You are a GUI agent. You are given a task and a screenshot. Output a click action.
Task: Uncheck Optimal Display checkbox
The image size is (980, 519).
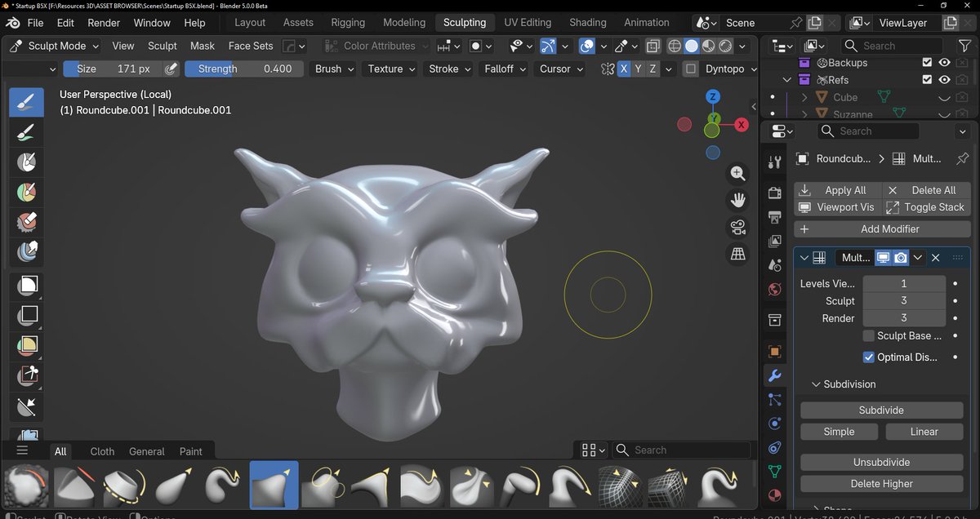[x=869, y=357]
